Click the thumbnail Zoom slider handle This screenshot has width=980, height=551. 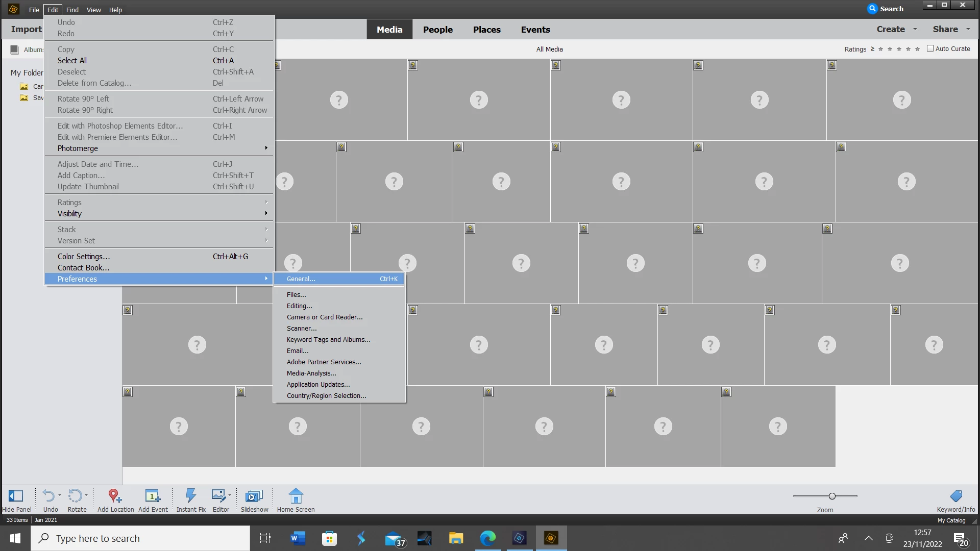pos(832,496)
